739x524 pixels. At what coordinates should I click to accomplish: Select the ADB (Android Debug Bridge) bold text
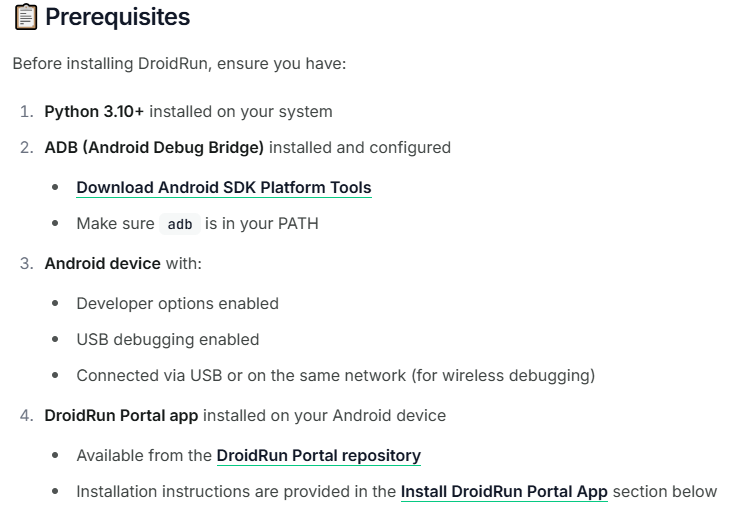(154, 147)
